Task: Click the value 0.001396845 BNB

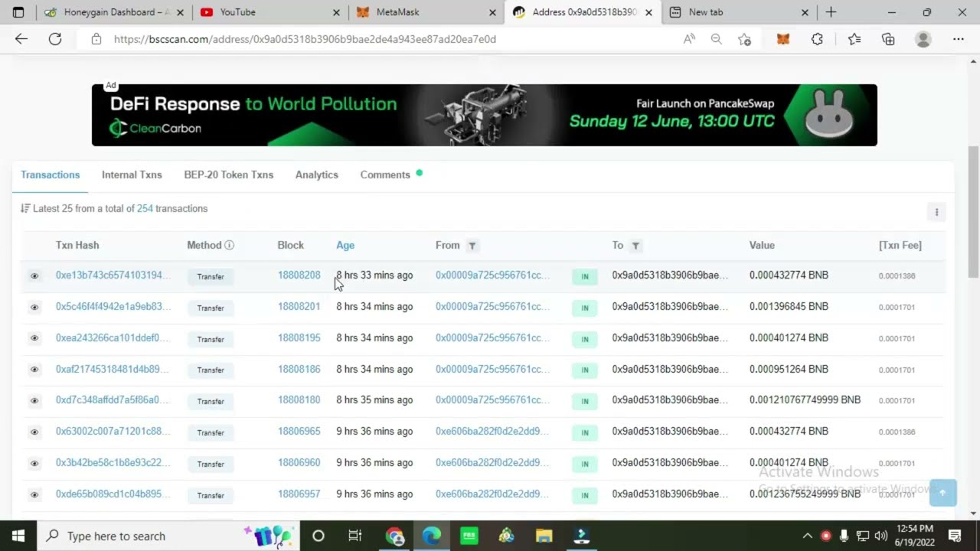Action: pos(789,306)
